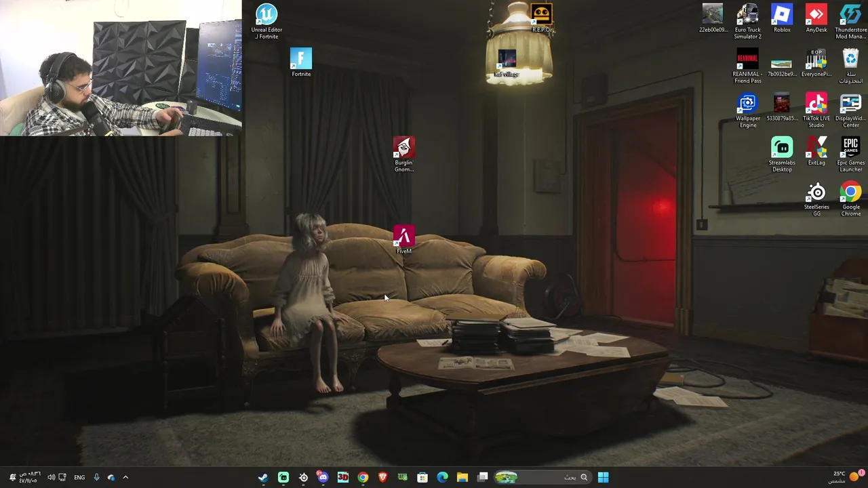Screen dimensions: 868x488
Task: Select the R.E.P.O. desktop shortcut
Action: pos(541,18)
